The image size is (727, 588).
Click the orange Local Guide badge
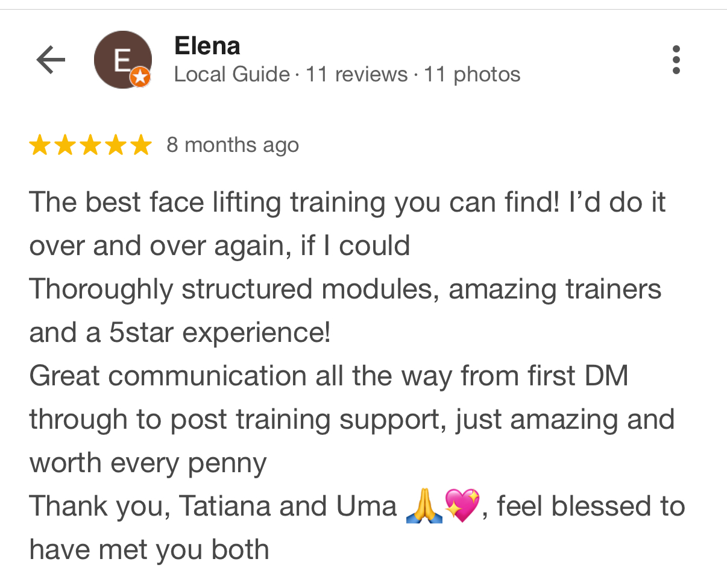tap(140, 77)
